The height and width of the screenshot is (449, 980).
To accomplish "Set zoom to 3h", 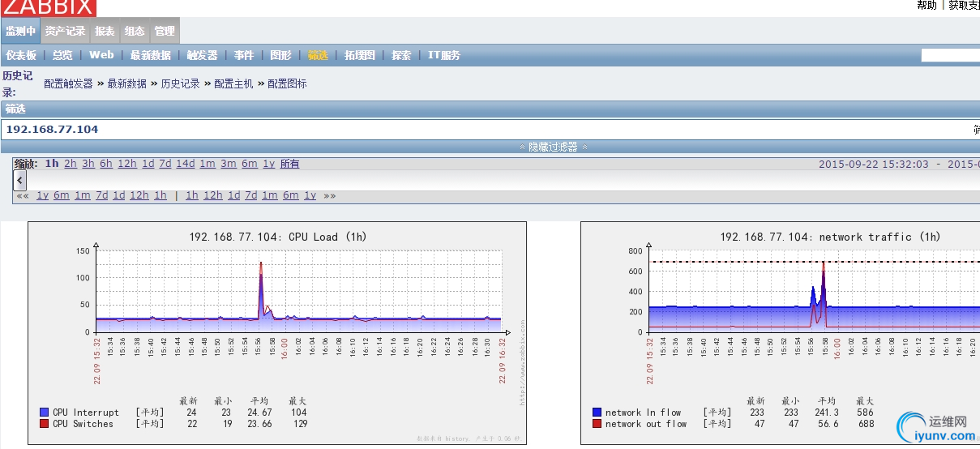I will (88, 164).
